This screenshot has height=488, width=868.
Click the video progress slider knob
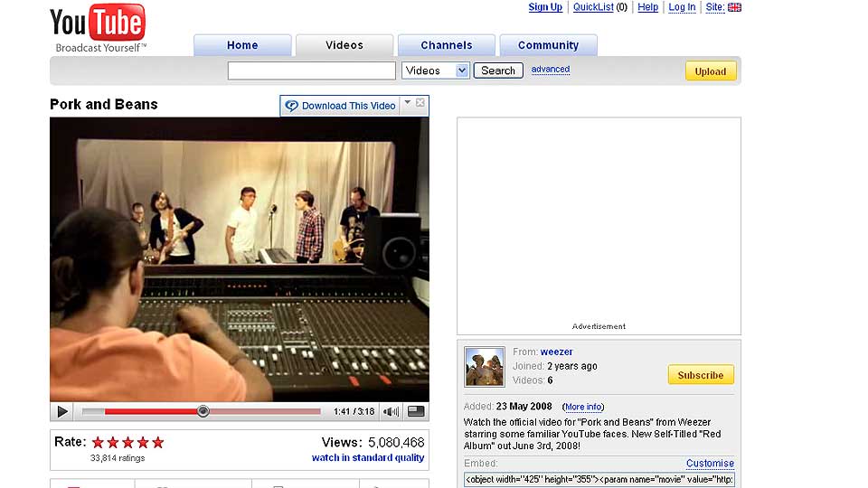pos(203,411)
